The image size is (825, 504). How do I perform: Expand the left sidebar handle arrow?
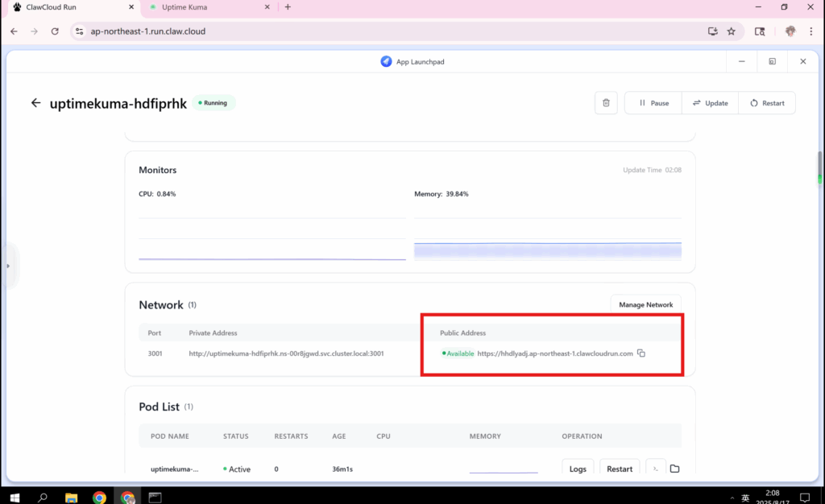(x=7, y=265)
